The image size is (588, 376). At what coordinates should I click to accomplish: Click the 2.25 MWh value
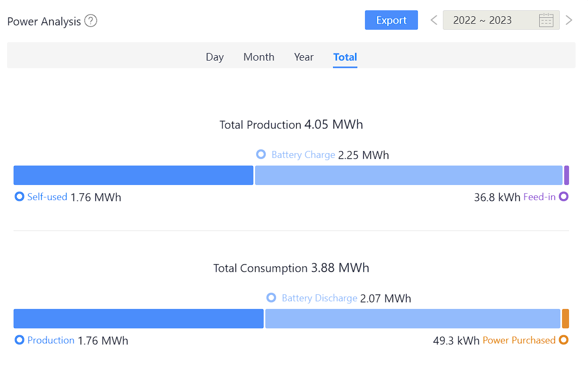[363, 155]
